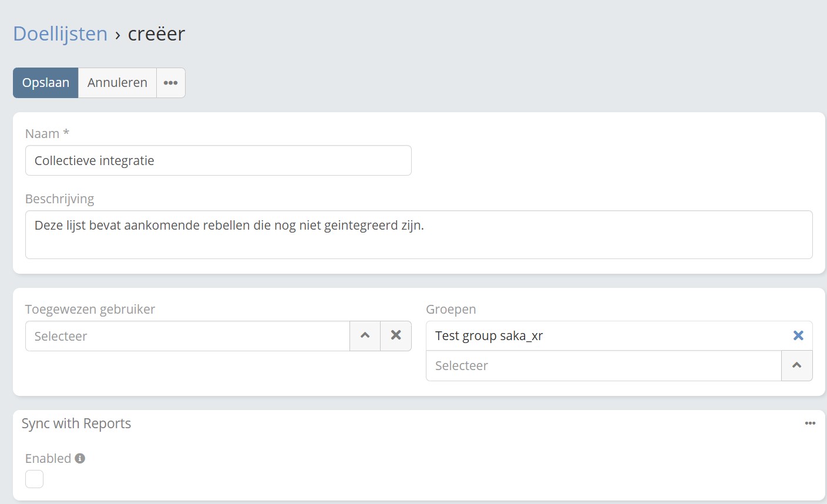Click the 'Naam *' field label

click(x=47, y=133)
